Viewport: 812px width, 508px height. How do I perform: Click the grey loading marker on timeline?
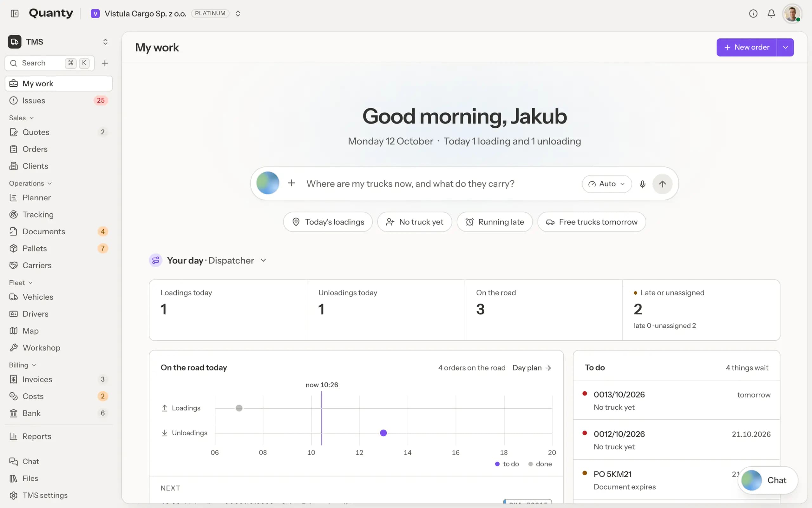pyautogui.click(x=239, y=408)
